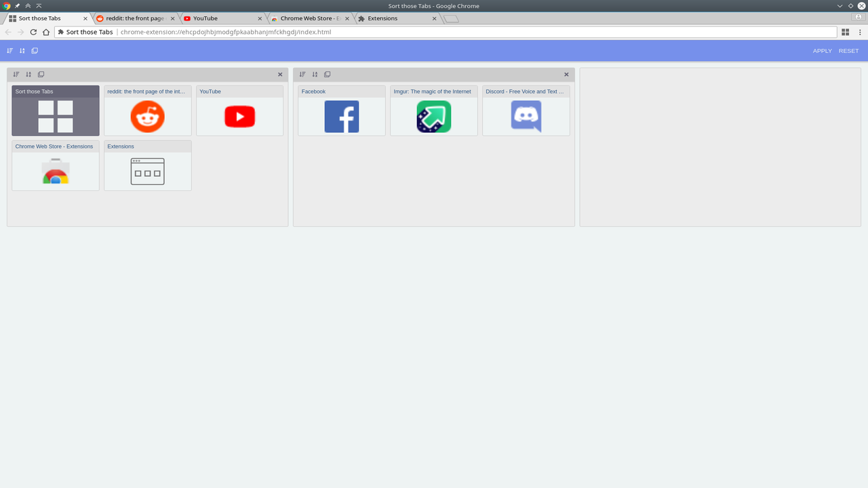Select the Sort those Tabs tile
The height and width of the screenshot is (488, 868).
coord(56,110)
